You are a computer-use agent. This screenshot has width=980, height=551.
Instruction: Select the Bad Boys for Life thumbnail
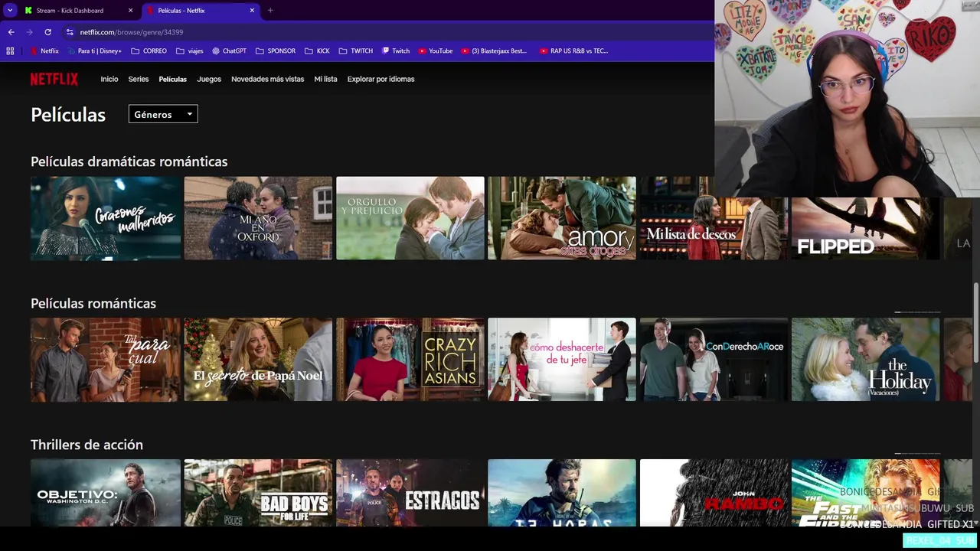[x=258, y=493]
